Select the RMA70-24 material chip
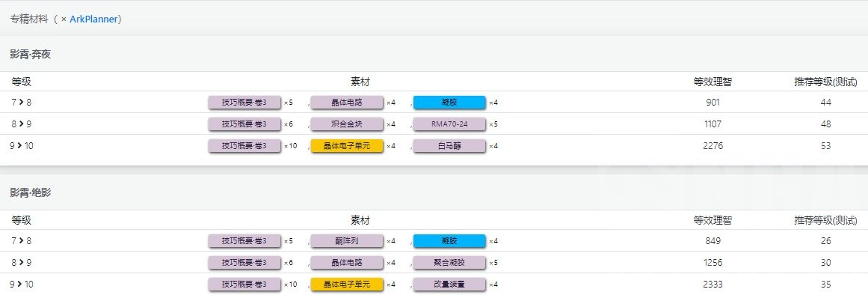This screenshot has width=868, height=301. pyautogui.click(x=449, y=124)
